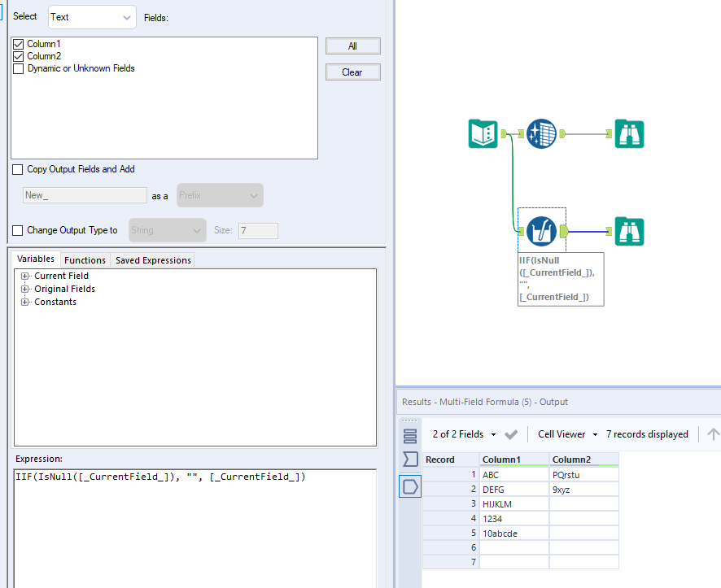
Task: Select the top Browse tool with binoculars
Action: [x=629, y=133]
